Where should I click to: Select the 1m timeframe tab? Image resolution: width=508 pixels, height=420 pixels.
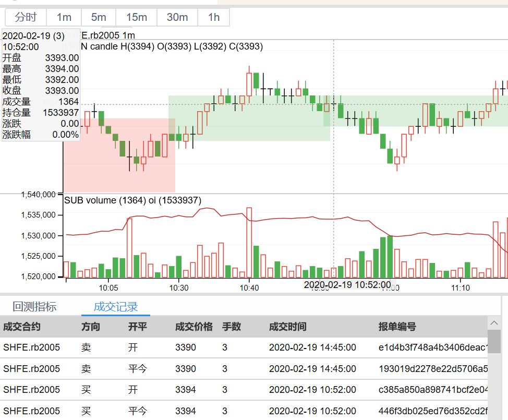(x=64, y=17)
